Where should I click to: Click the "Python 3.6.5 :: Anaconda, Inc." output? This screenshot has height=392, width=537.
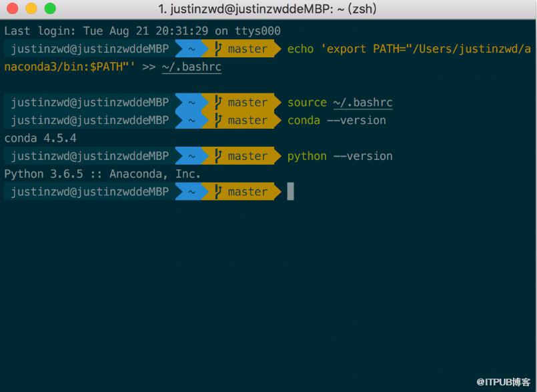coord(103,174)
